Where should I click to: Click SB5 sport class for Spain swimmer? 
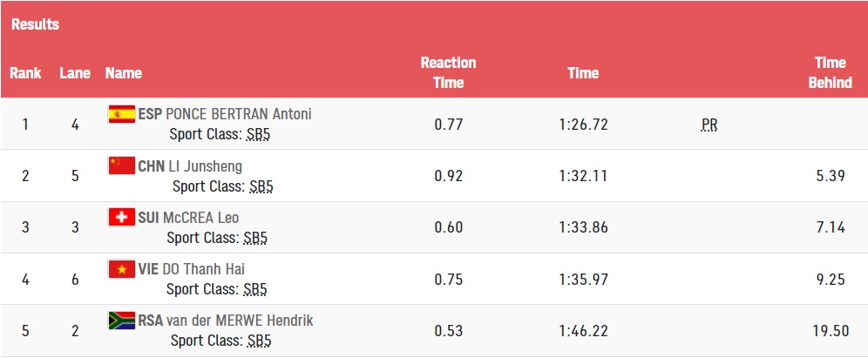tap(258, 134)
